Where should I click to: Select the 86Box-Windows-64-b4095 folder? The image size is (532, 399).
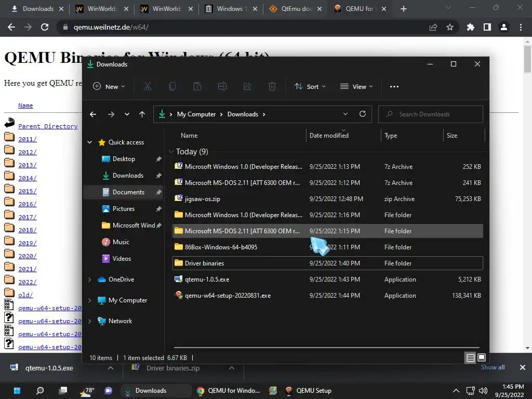328,247
